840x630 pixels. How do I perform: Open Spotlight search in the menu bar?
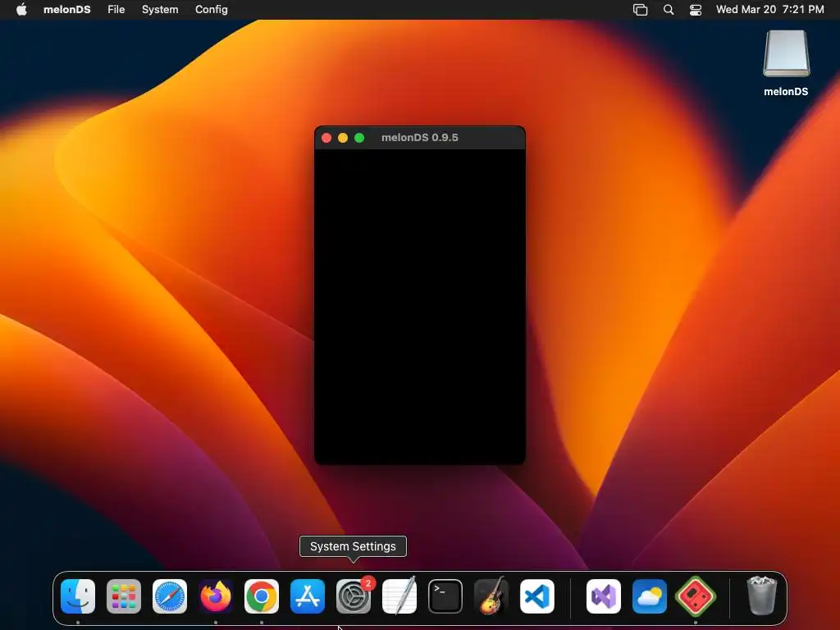[669, 10]
